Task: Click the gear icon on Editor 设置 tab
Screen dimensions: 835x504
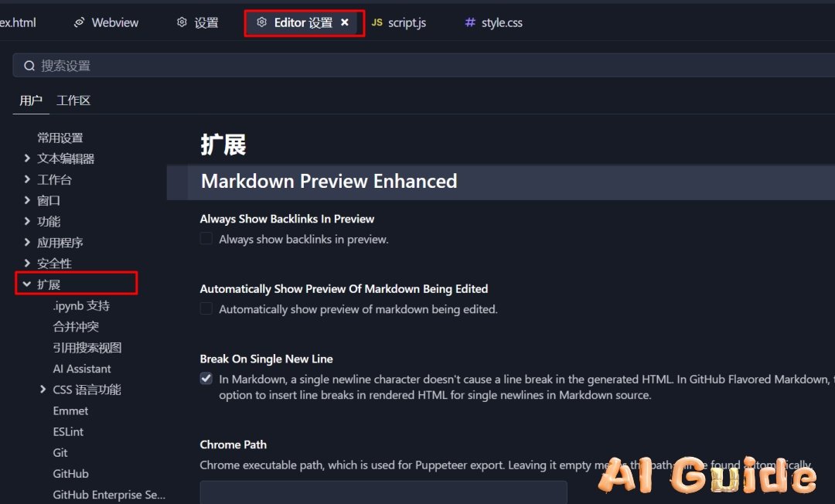Action: click(261, 22)
